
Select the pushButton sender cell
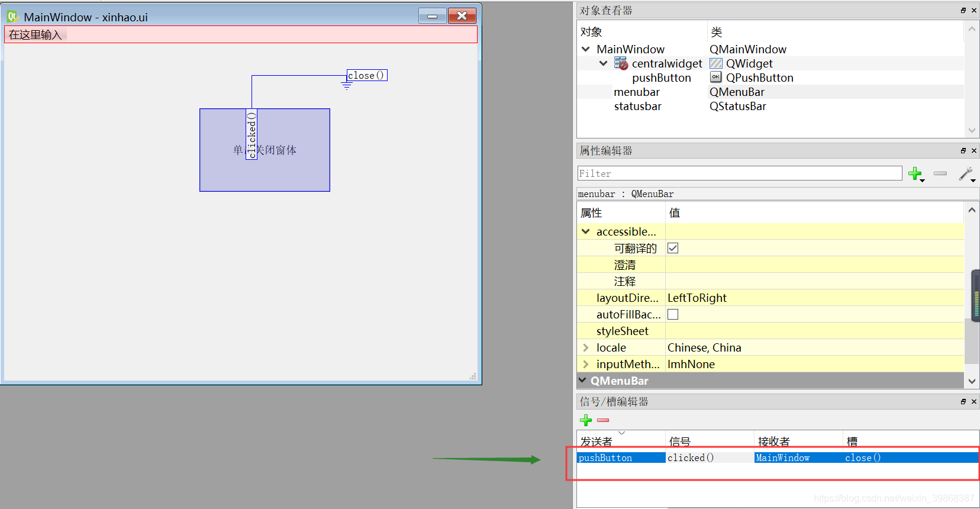(x=621, y=458)
